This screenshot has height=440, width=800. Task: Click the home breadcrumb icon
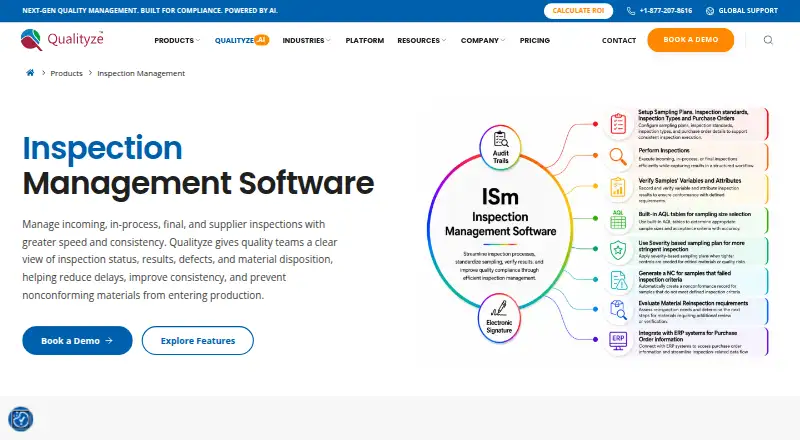click(x=30, y=72)
